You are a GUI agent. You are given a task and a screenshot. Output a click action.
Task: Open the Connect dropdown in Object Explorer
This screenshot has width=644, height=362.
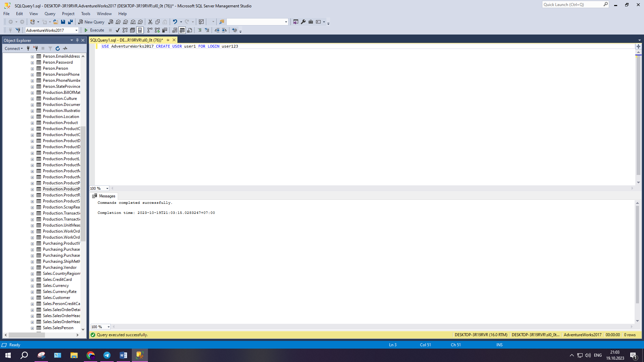click(14, 49)
